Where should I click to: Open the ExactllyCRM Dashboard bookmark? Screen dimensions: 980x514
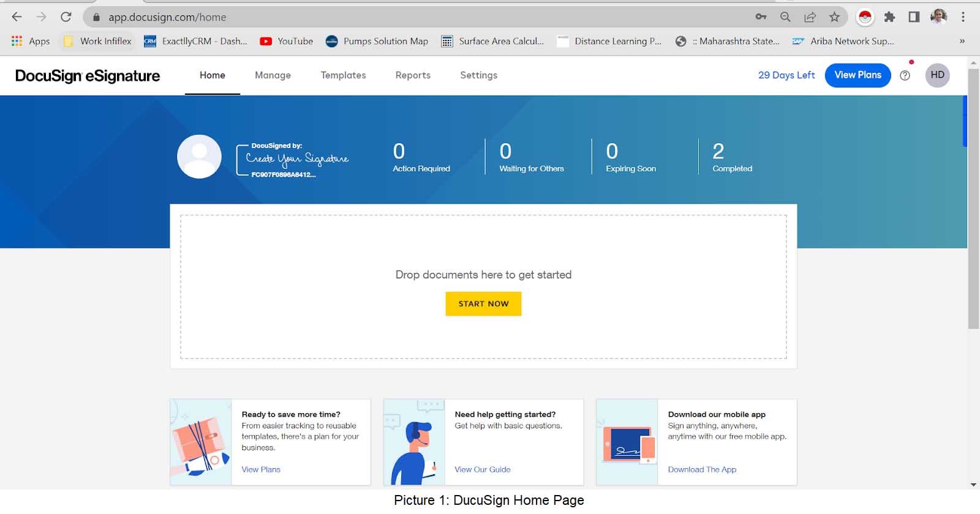click(x=195, y=41)
